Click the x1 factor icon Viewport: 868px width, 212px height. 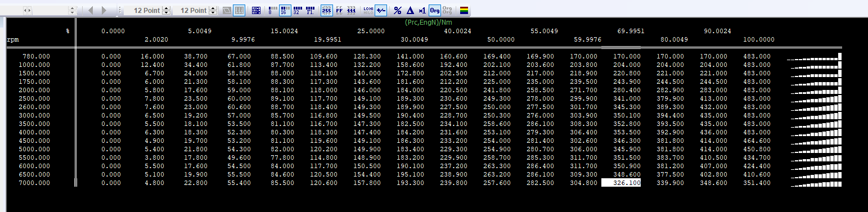pyautogui.click(x=422, y=10)
